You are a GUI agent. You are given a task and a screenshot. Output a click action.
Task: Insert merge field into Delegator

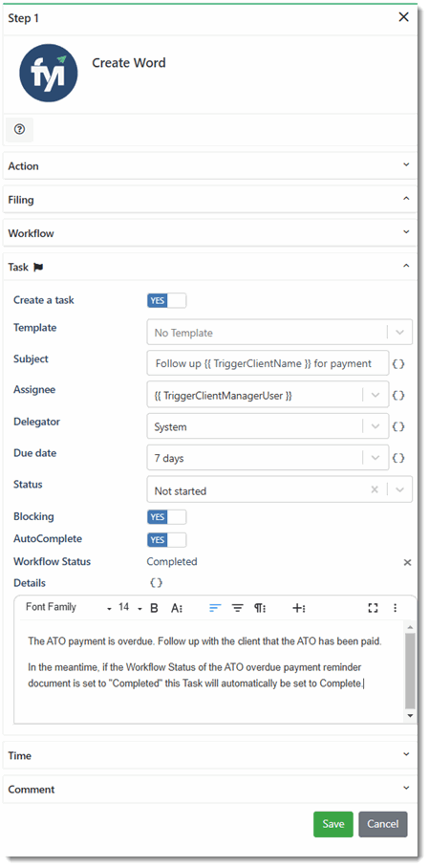tap(398, 426)
